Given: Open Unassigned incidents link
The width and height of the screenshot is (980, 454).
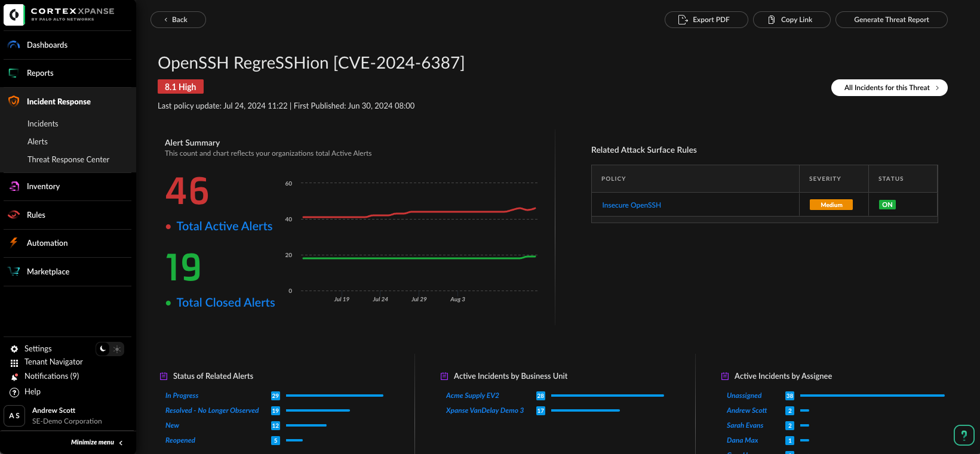Looking at the screenshot, I should point(744,396).
